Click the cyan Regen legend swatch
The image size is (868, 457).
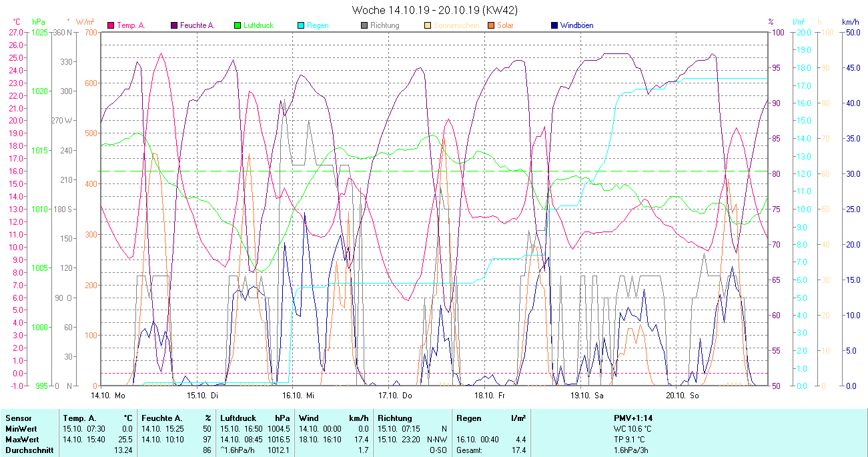(301, 25)
